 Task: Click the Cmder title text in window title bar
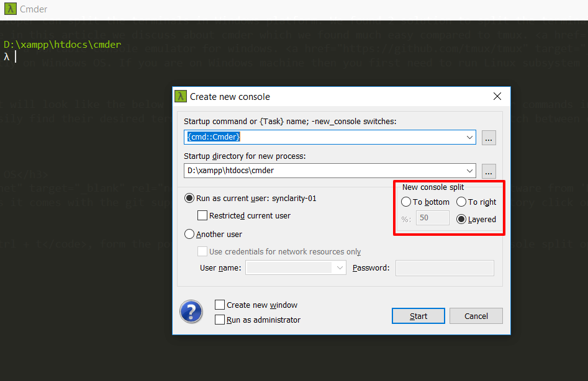(x=34, y=9)
